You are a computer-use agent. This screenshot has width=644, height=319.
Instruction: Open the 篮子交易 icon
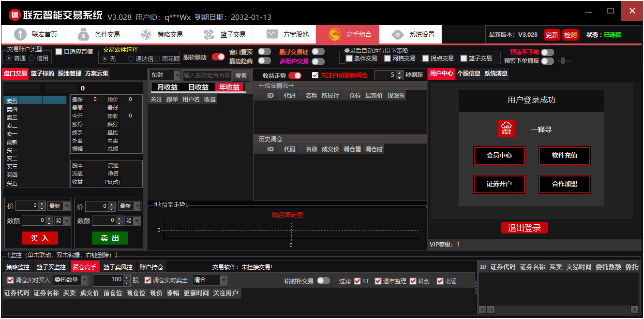pos(209,34)
